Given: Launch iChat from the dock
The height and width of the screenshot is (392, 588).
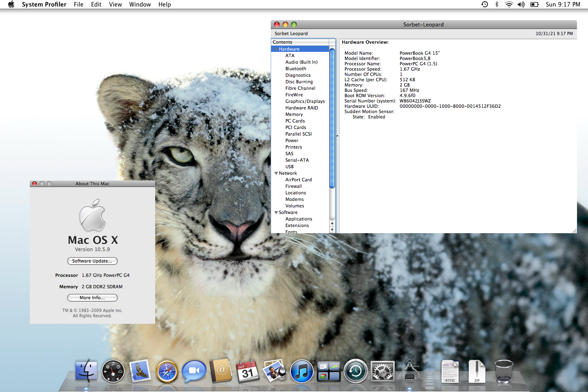Looking at the screenshot, I should click(x=194, y=372).
